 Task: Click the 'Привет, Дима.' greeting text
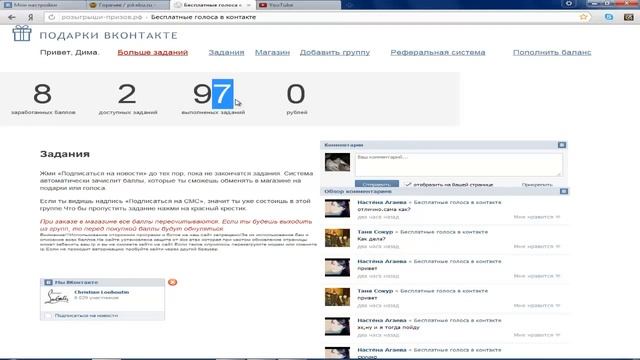pos(69,52)
